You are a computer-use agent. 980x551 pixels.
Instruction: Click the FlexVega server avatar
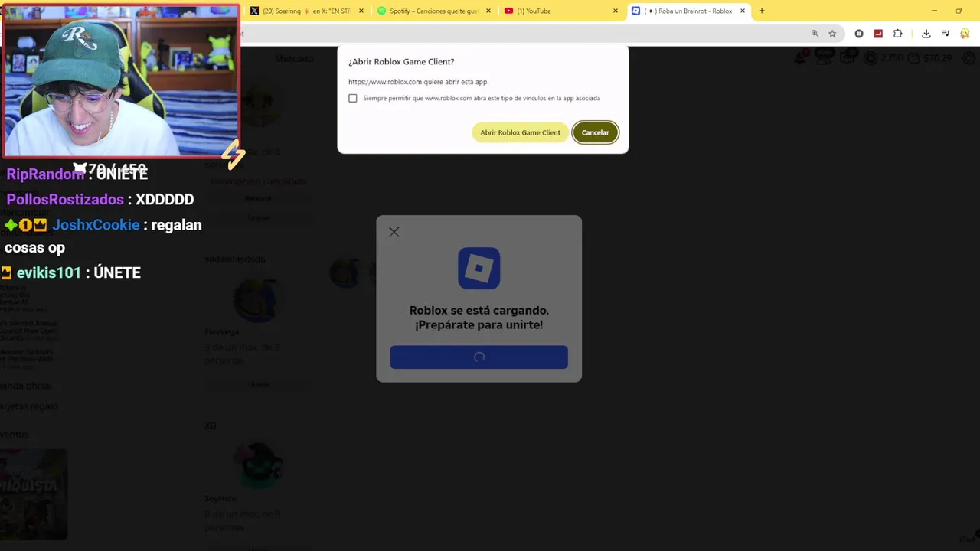pyautogui.click(x=257, y=299)
